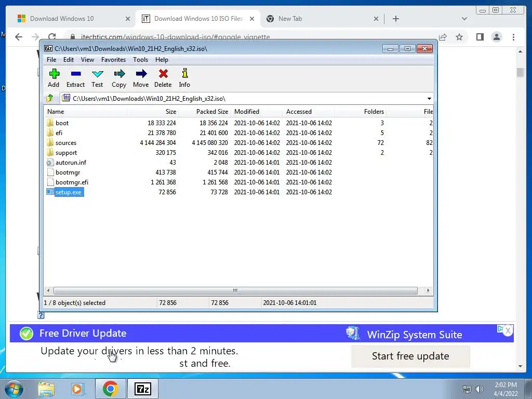Click the volume speaker tray icon
Image resolution: width=532 pixels, height=399 pixels.
point(480,389)
